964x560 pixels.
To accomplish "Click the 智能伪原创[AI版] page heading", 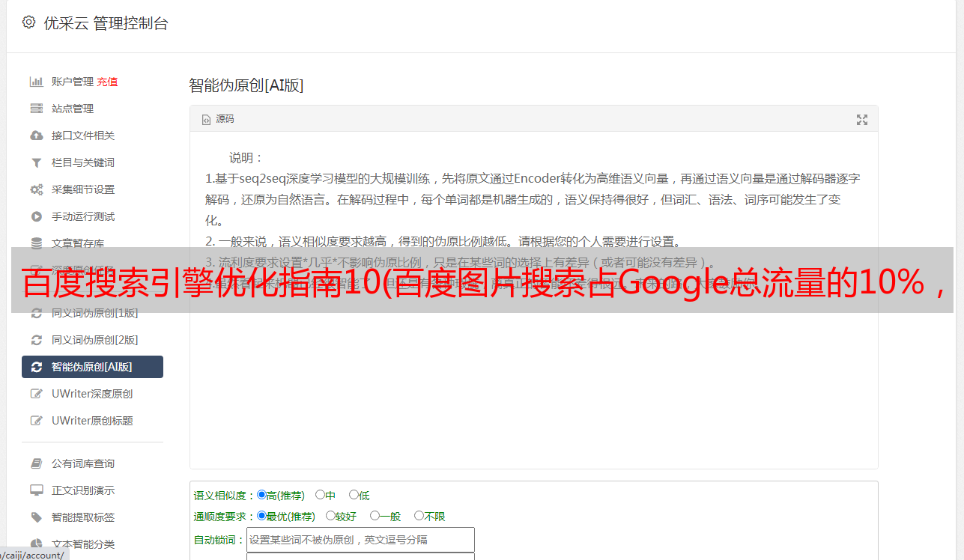I will 246,85.
